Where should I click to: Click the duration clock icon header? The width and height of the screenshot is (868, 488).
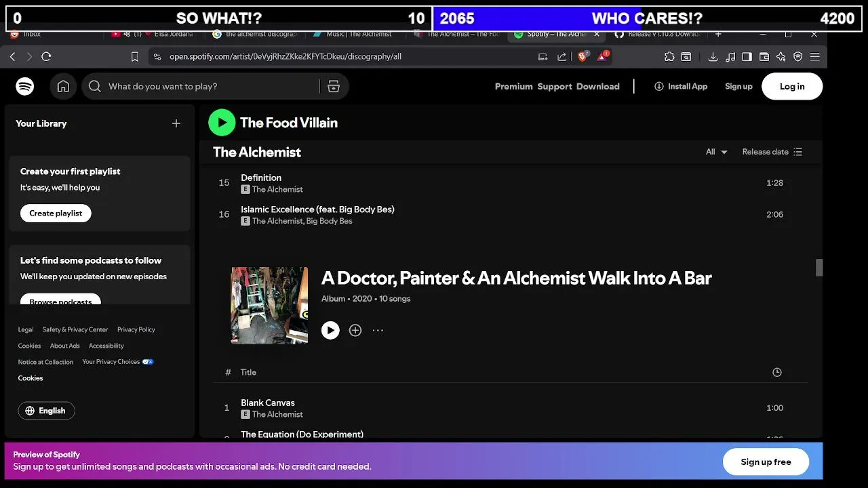777,372
